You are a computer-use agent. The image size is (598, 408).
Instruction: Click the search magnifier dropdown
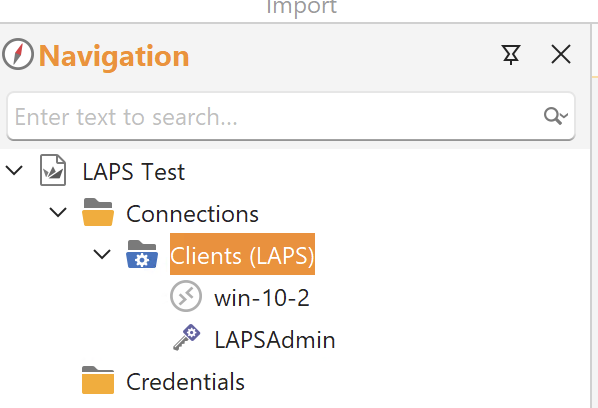click(556, 116)
